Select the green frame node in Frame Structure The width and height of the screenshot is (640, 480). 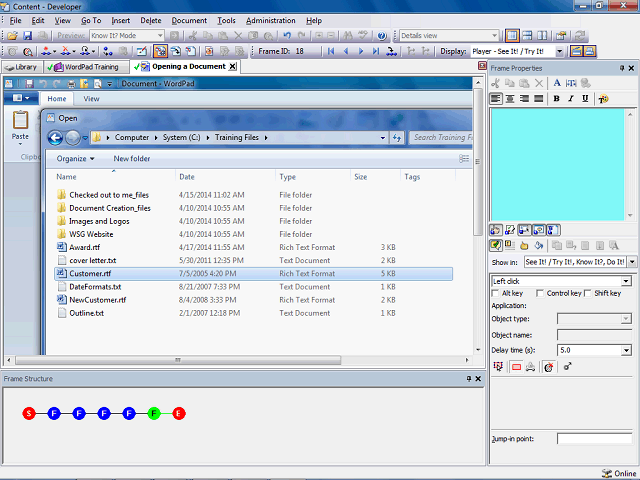[154, 414]
